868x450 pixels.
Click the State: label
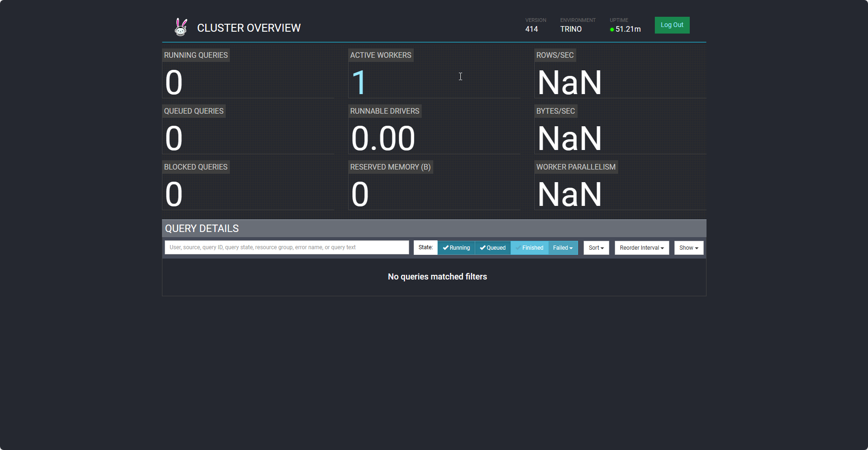[425, 247]
